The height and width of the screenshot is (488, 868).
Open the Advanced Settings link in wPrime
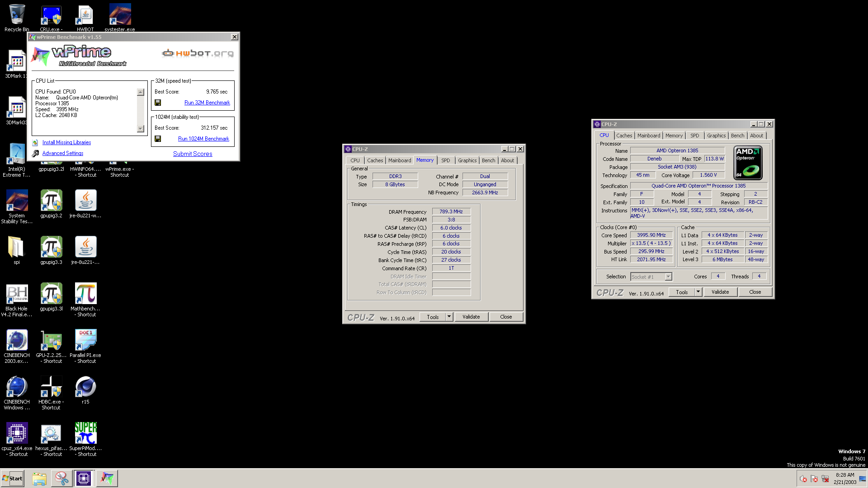[x=63, y=153]
